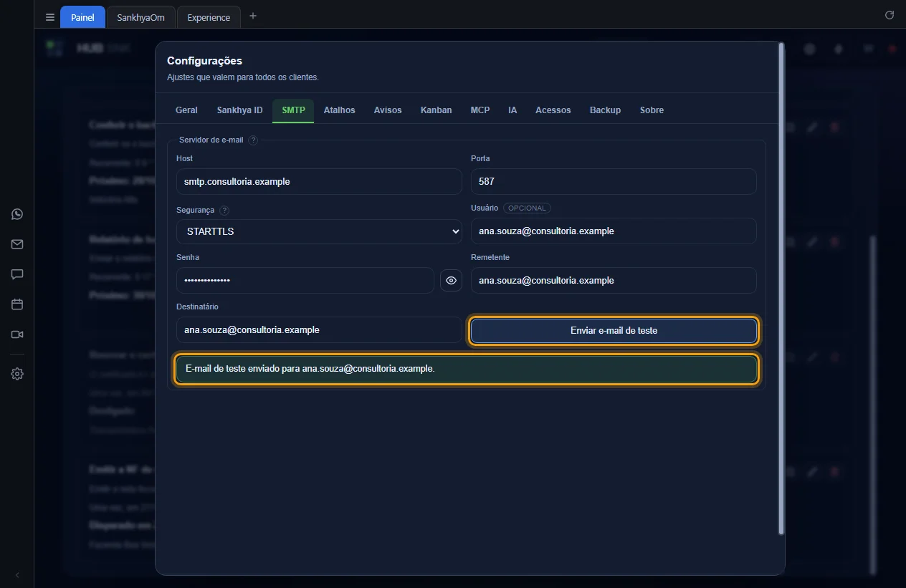
Task: Click the reload icon at top right
Action: pos(890,15)
